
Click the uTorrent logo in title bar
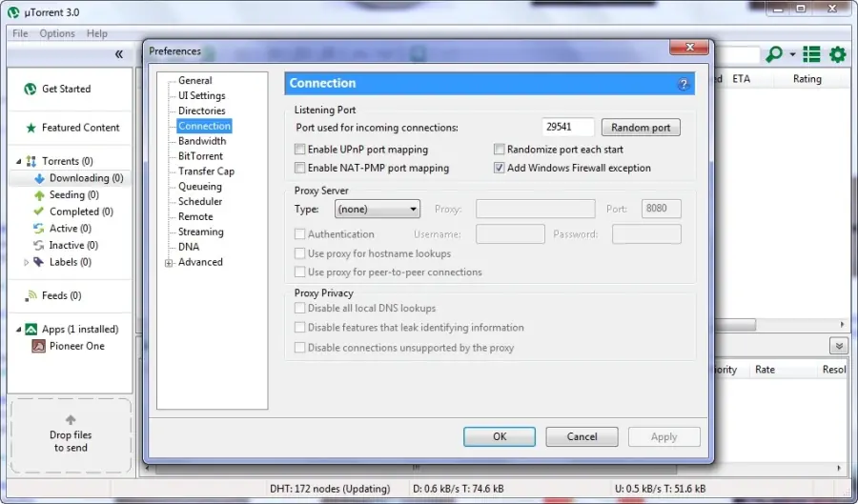click(x=13, y=12)
